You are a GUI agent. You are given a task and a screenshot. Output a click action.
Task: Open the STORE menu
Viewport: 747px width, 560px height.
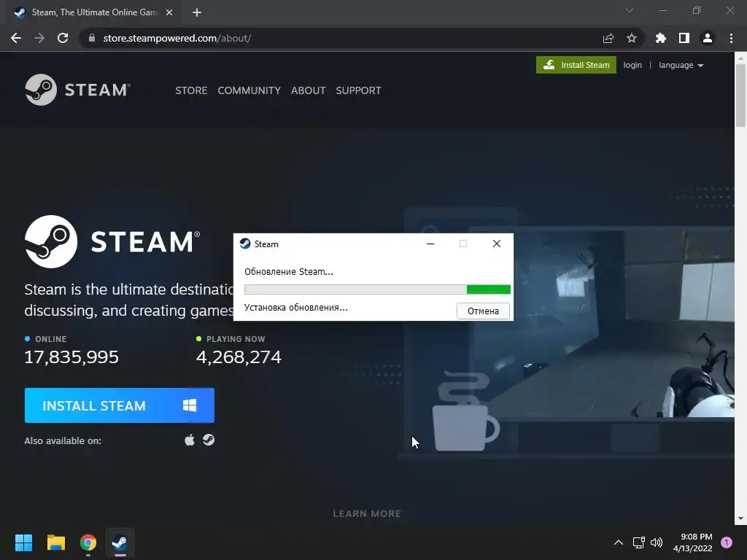191,90
